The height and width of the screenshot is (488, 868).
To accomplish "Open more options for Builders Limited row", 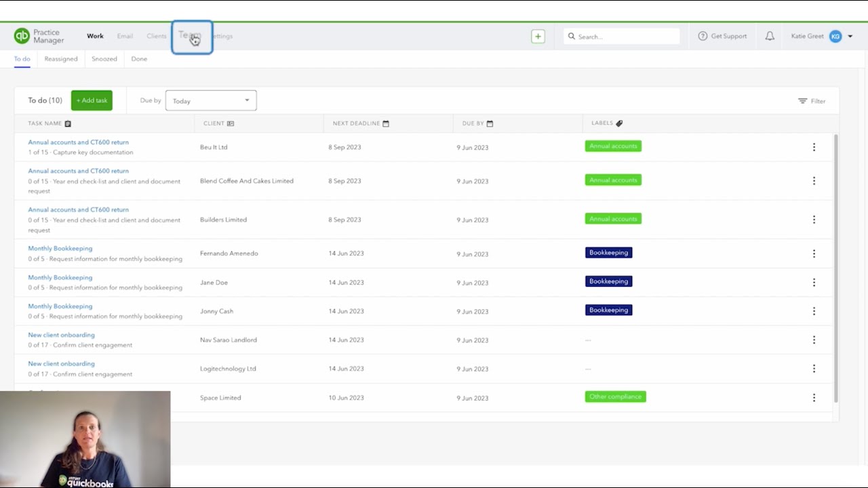I will [814, 220].
